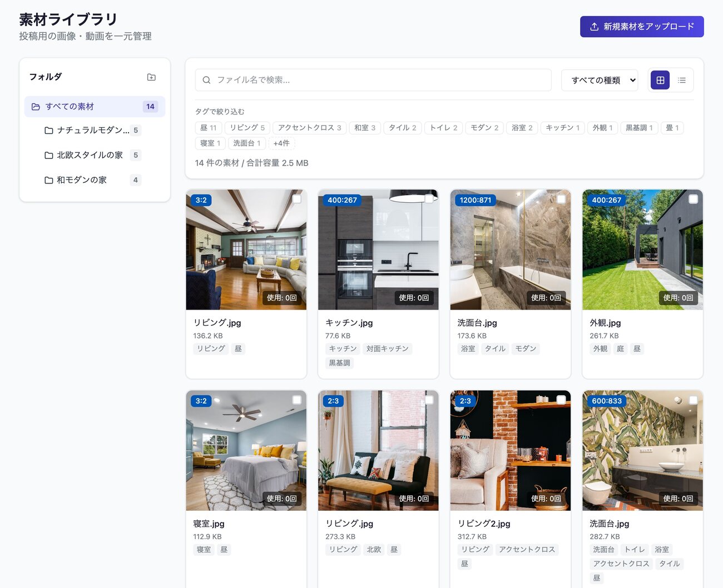
Task: Open the 外観.jpg thumbnail image
Action: [642, 250]
